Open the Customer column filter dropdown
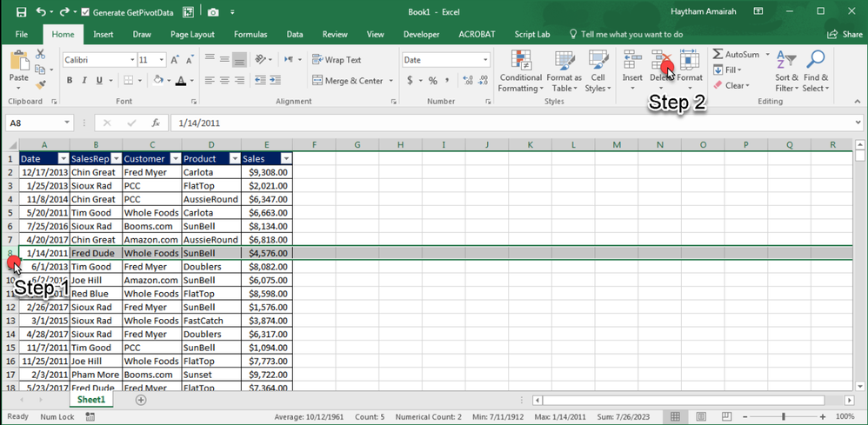The width and height of the screenshot is (868, 425). [175, 159]
